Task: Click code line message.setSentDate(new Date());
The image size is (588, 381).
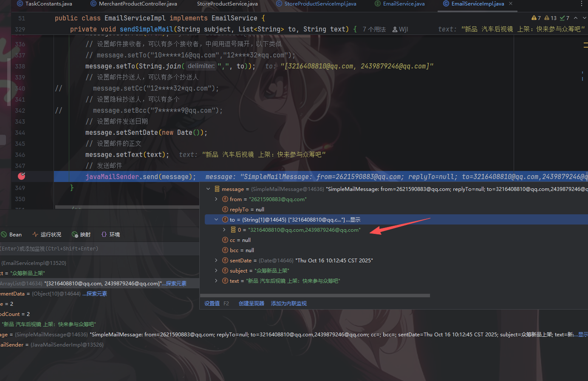Action: [146, 133]
